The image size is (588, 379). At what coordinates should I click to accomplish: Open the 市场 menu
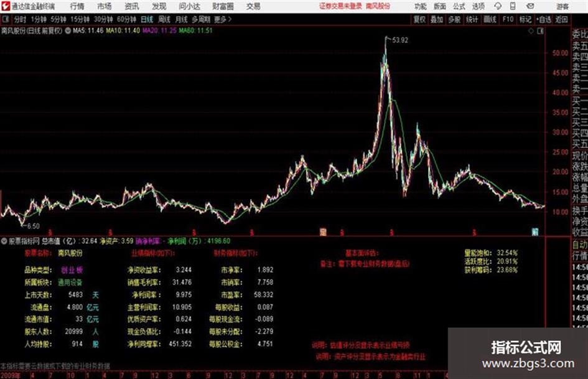coord(105,6)
